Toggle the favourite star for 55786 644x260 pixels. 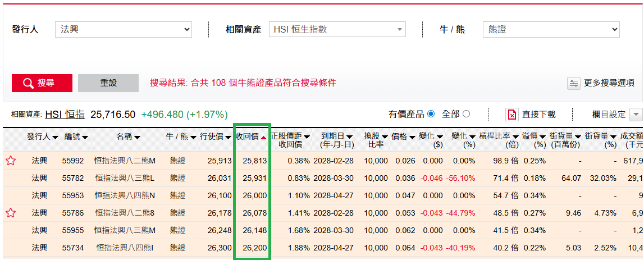pyautogui.click(x=11, y=213)
